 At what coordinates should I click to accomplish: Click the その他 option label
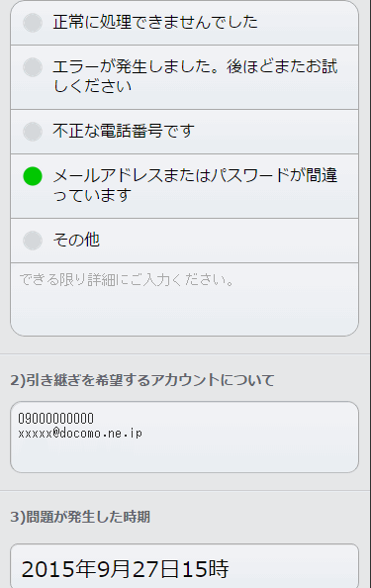[x=76, y=240]
